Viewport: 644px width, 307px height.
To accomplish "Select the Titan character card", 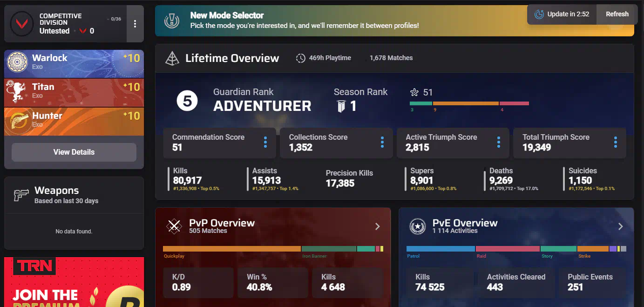I will click(74, 92).
